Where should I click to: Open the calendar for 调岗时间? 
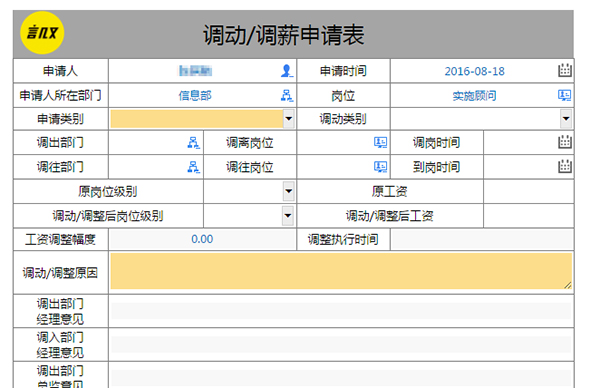click(x=565, y=142)
